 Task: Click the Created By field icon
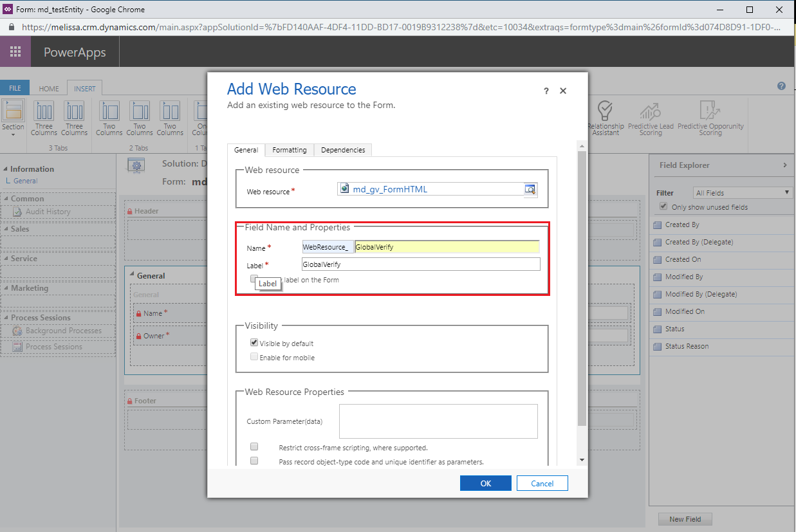[x=658, y=225]
